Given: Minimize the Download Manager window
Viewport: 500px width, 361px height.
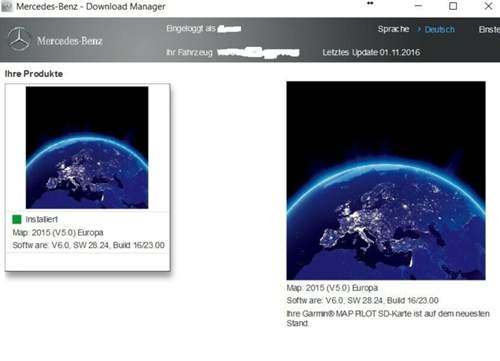Looking at the screenshot, I should [418, 6].
